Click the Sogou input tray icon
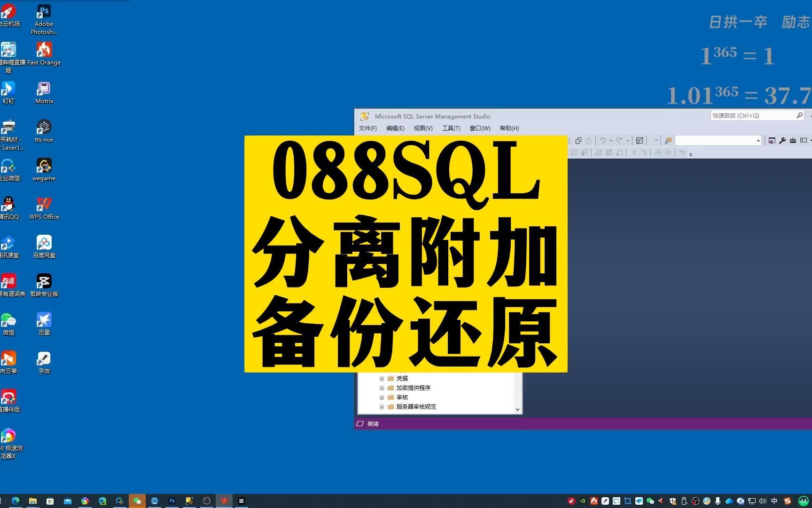 click(x=788, y=501)
